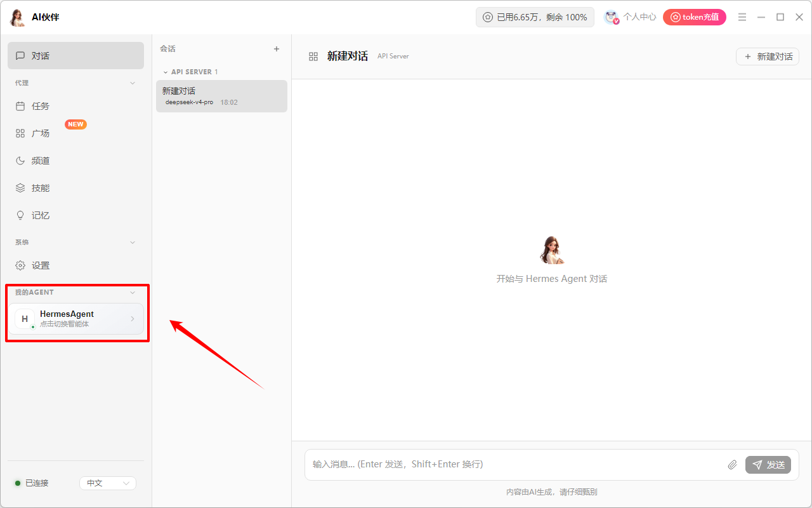The image size is (812, 508).
Task: Click the layers icon beside 技能
Action: 20,188
